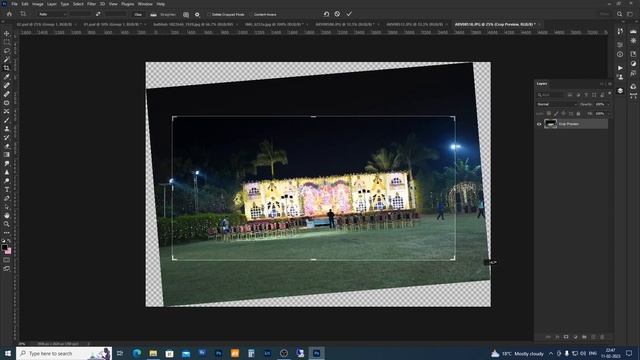Open the File menu

tap(14, 4)
